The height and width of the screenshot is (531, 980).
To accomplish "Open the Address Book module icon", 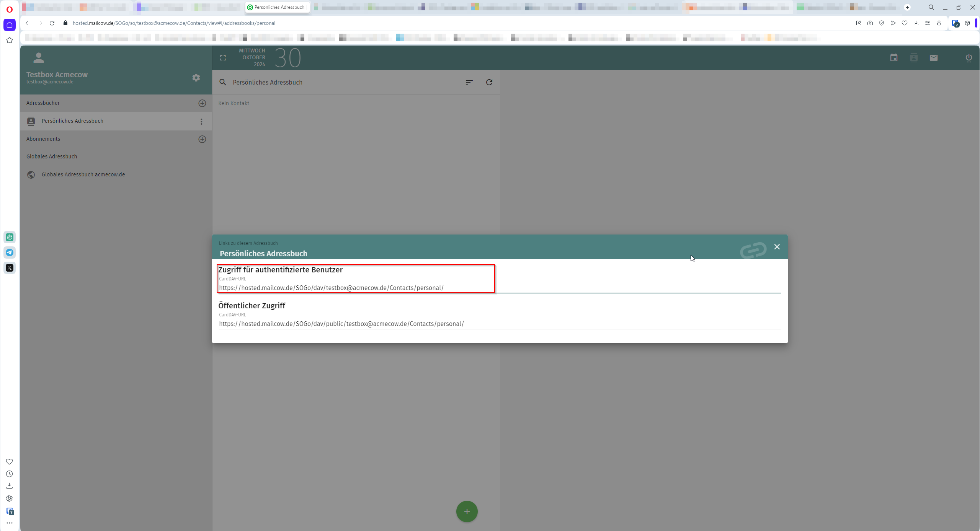I will pos(914,57).
